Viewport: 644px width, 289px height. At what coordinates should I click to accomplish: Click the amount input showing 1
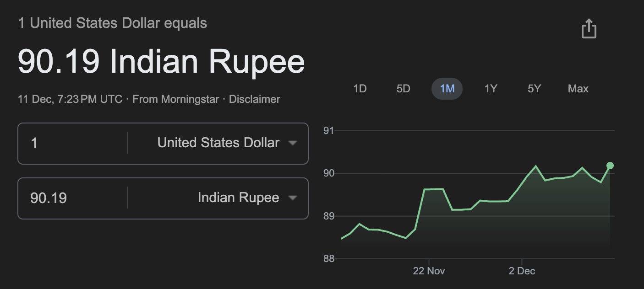pos(69,143)
